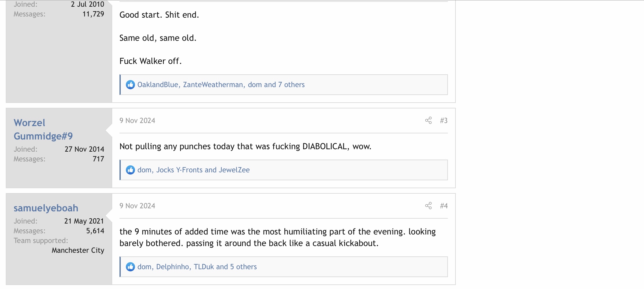This screenshot has width=644, height=289.
Task: Click the thumbs-up icon under Walker post
Action: [130, 85]
